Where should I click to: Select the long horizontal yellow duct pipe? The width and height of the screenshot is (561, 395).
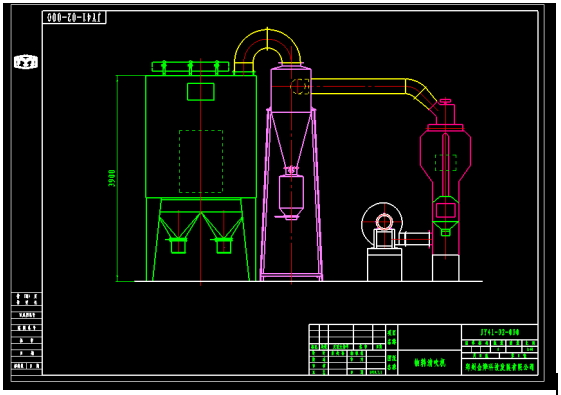tap(358, 86)
